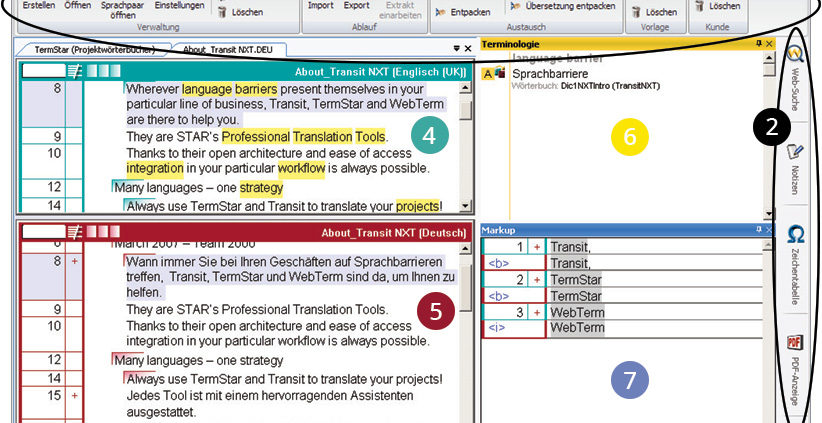Click the Übersetzung entpacken icon
Viewport: 822px width, 423px height.
(x=516, y=6)
